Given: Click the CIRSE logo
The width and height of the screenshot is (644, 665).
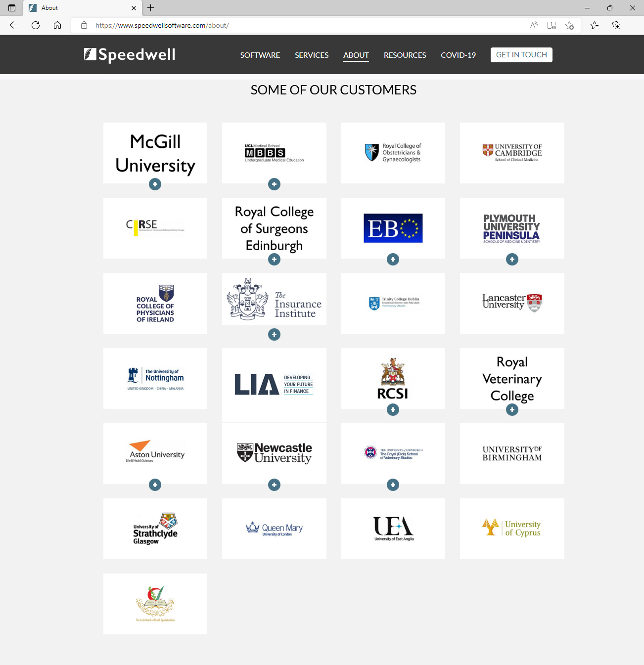Looking at the screenshot, I should pyautogui.click(x=155, y=228).
